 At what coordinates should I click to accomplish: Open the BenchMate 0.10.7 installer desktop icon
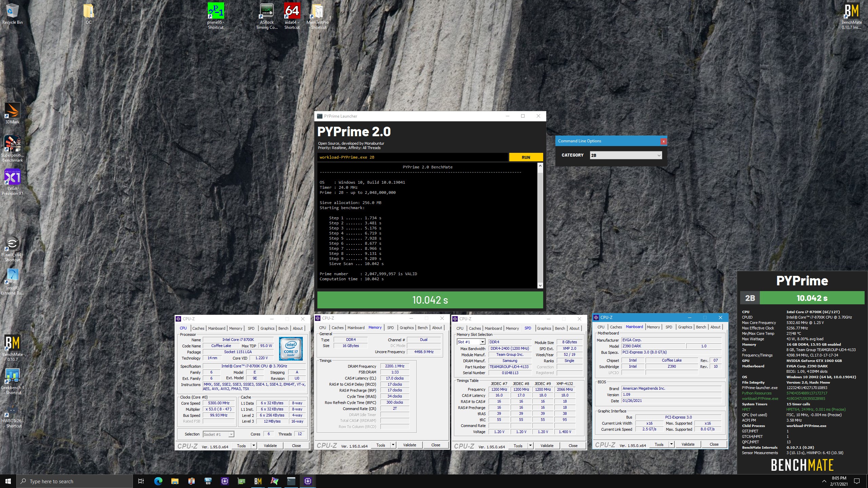pos(851,16)
